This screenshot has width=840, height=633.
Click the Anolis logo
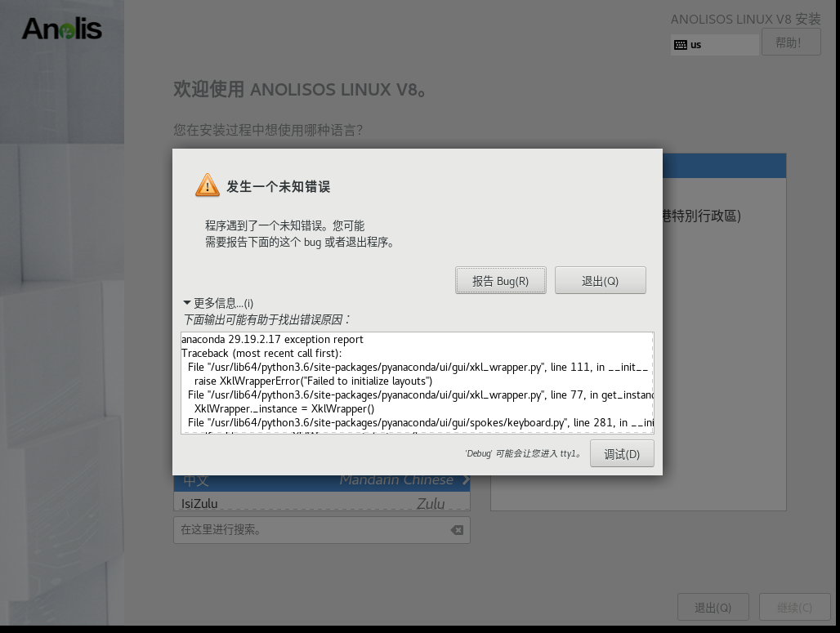tap(62, 29)
